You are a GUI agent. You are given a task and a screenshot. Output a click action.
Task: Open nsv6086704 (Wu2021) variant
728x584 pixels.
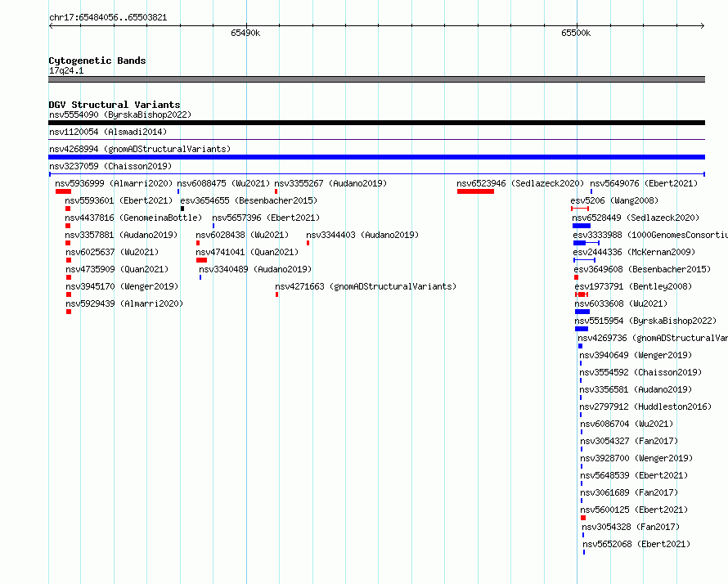pyautogui.click(x=627, y=424)
